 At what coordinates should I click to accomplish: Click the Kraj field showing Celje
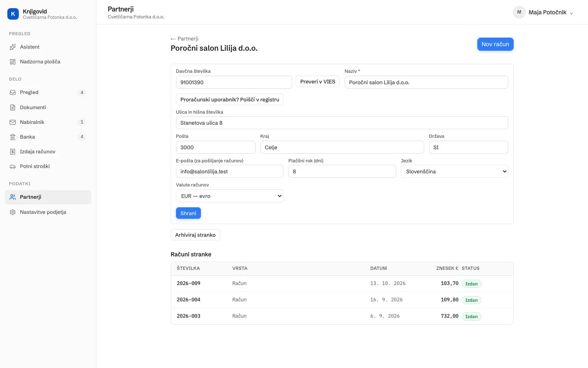tap(342, 147)
